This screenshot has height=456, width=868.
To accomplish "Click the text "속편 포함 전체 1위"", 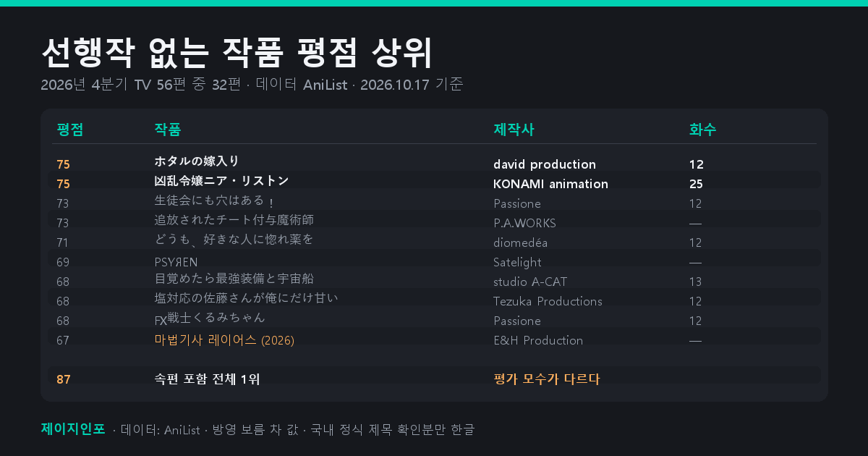I will click(207, 379).
